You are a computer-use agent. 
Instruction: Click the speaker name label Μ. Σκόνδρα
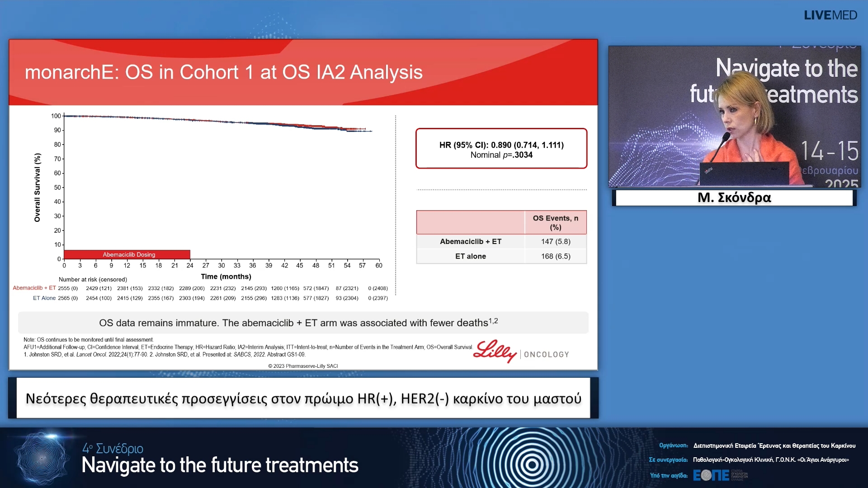tap(734, 198)
